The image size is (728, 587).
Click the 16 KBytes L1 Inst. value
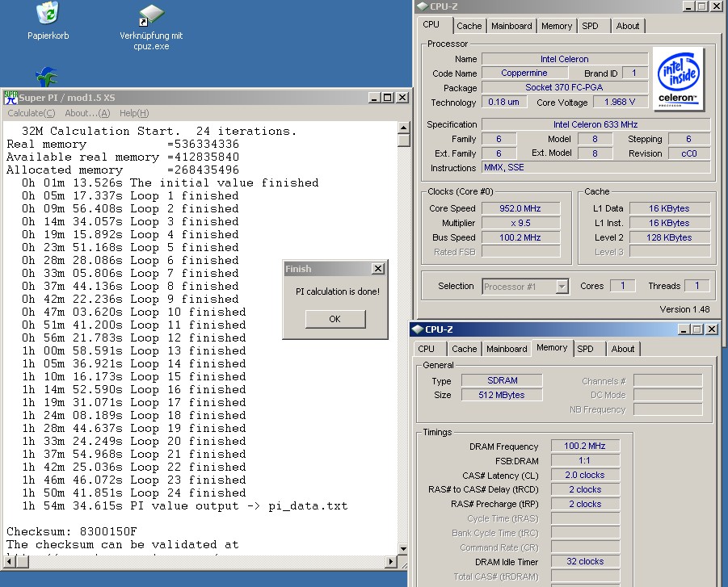click(x=670, y=223)
